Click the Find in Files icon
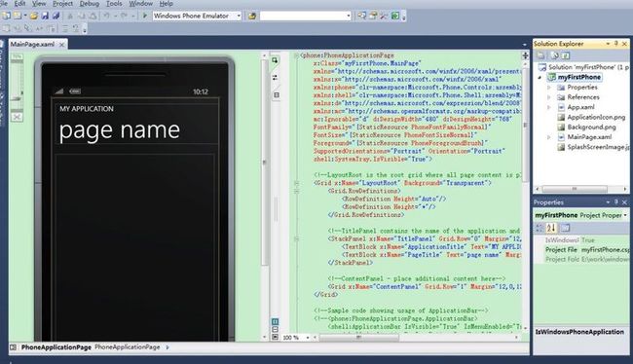 tap(252, 16)
